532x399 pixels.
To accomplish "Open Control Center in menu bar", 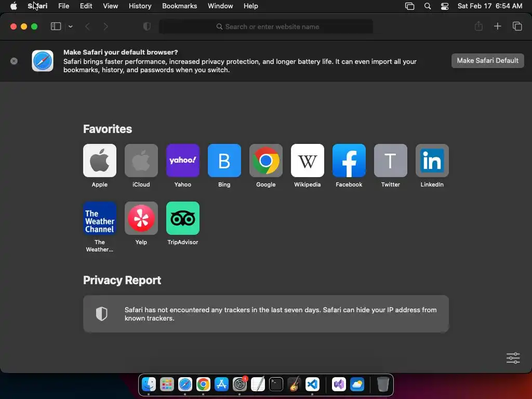I will (x=445, y=6).
